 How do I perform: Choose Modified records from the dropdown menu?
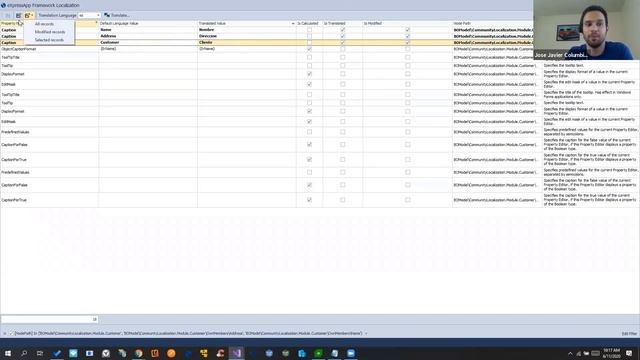50,32
